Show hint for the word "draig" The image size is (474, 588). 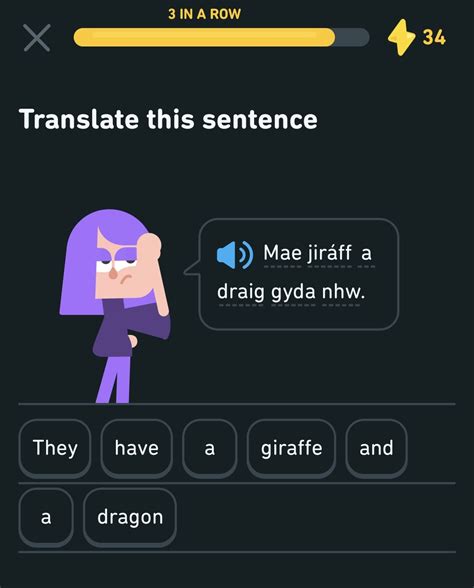coord(241,292)
